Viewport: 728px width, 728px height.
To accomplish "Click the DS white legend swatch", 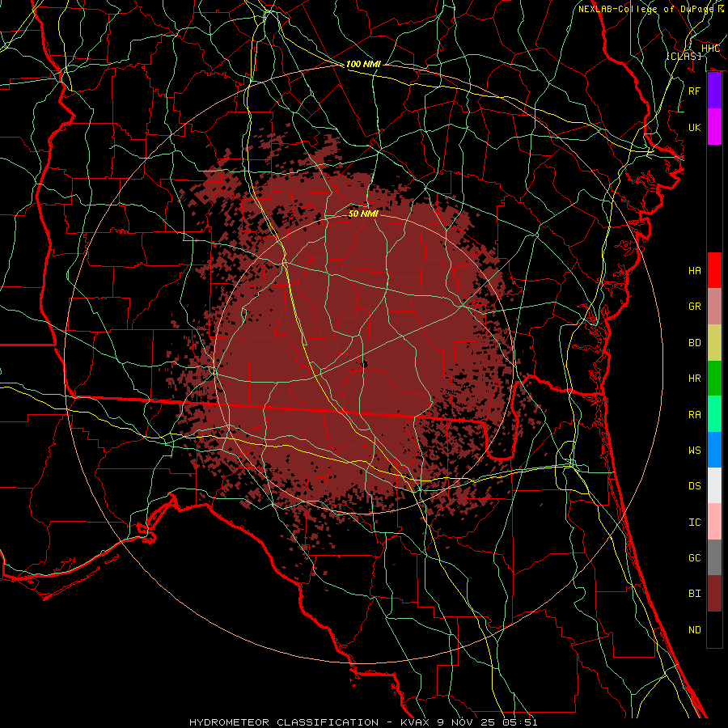I will point(714,485).
